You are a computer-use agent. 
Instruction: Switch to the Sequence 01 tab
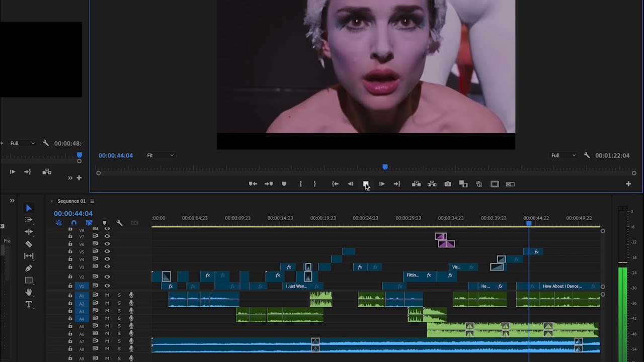(x=71, y=201)
